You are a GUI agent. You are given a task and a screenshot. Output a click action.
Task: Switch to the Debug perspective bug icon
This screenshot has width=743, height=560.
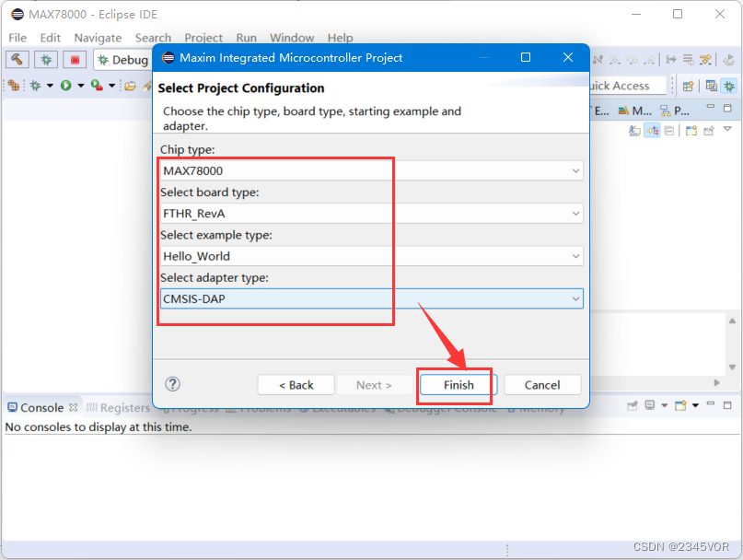coord(729,86)
